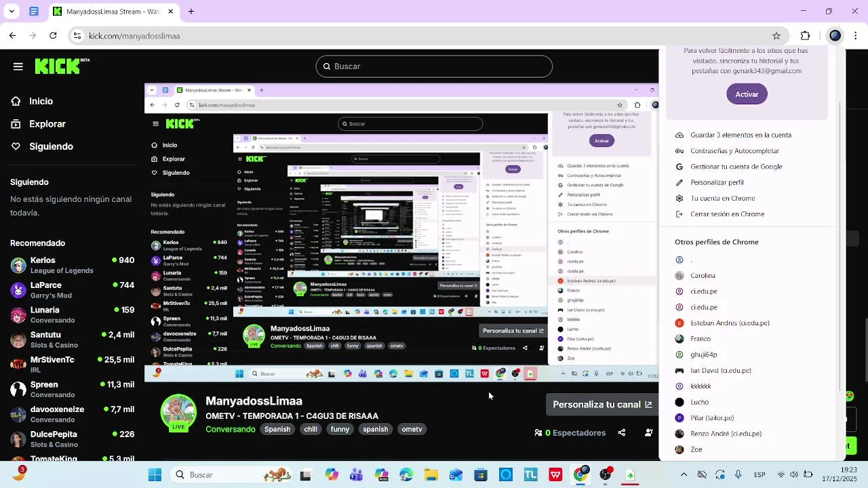Open Windows Start menu
868x488 pixels.
click(x=155, y=475)
